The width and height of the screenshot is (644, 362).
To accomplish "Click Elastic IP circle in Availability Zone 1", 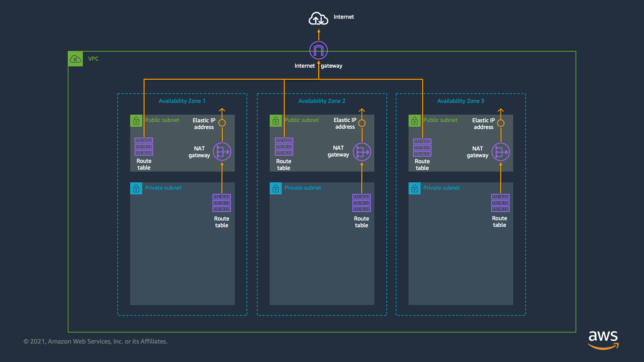I will (222, 123).
